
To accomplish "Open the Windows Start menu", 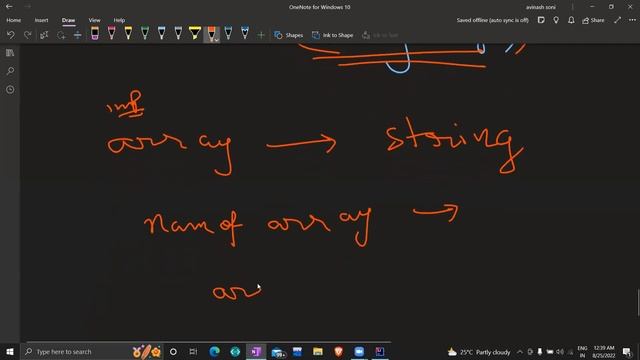I will 10,351.
